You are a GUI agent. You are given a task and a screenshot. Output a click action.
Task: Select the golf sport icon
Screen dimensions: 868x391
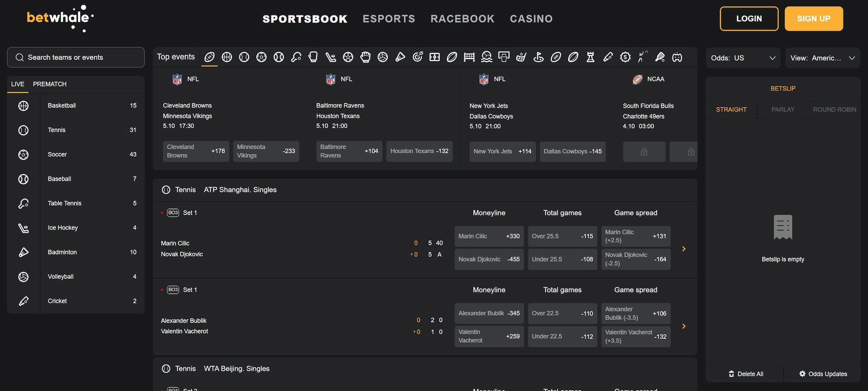[x=539, y=57]
